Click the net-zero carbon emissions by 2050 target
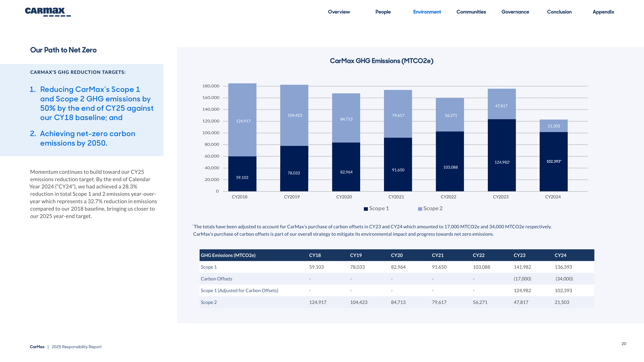This screenshot has width=644, height=362. [x=87, y=138]
